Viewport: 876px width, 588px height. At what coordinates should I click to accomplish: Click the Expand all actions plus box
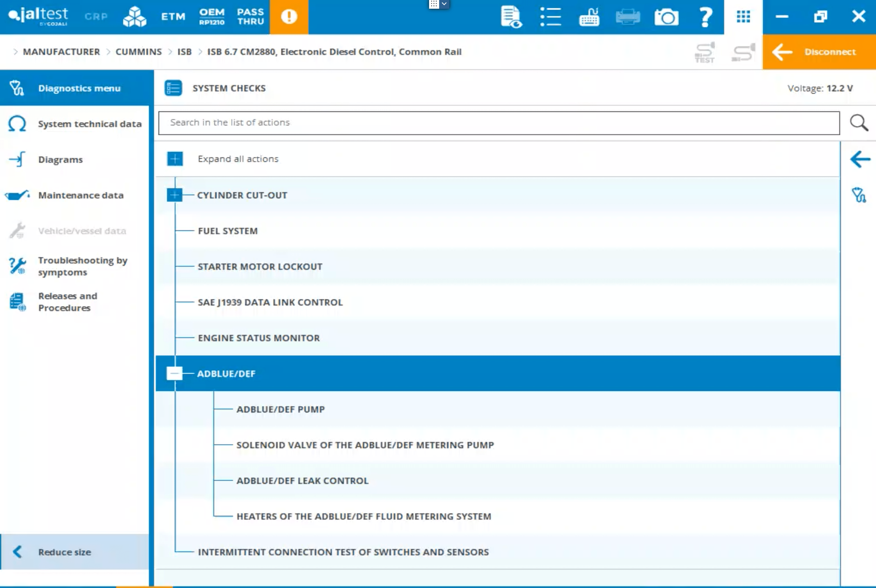click(x=175, y=159)
